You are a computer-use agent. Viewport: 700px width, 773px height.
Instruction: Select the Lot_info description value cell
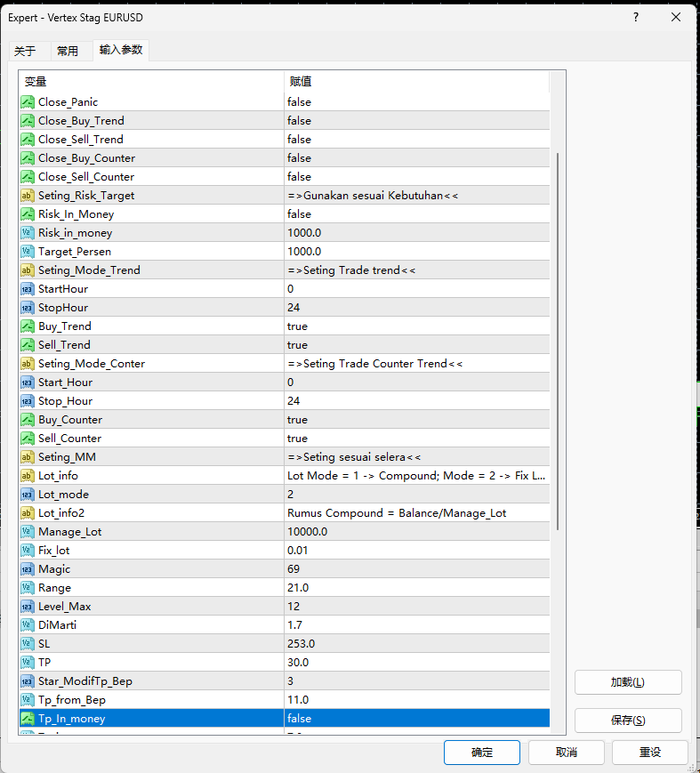(x=417, y=476)
